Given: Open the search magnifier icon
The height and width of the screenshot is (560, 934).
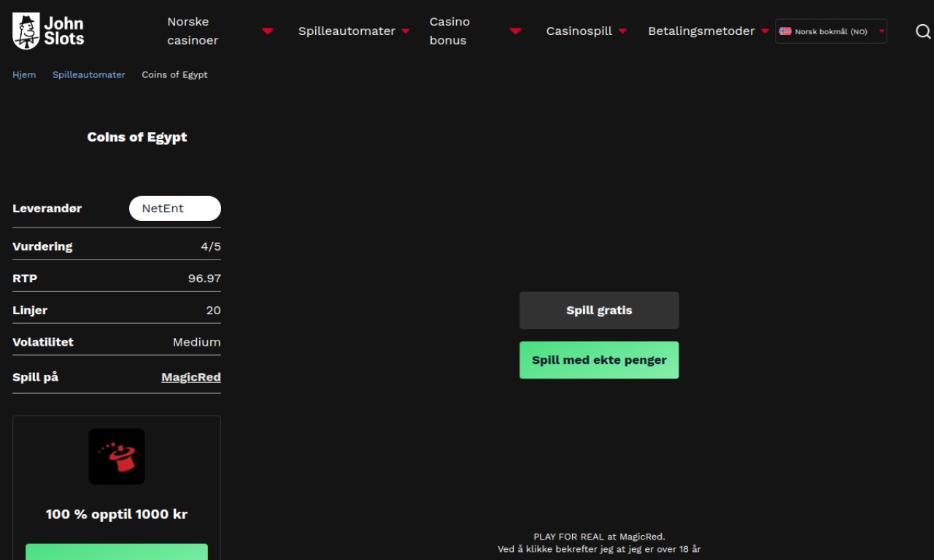Looking at the screenshot, I should 922,31.
